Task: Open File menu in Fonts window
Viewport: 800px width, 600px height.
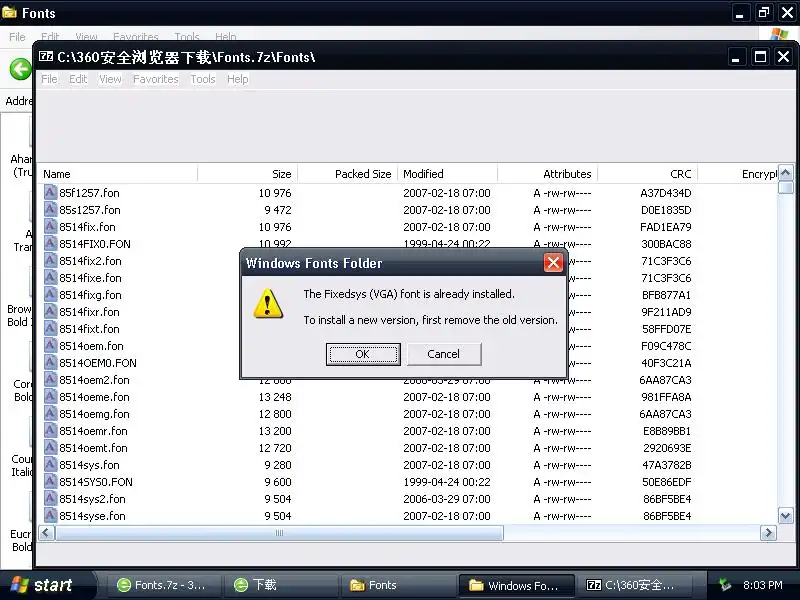Action: (17, 37)
